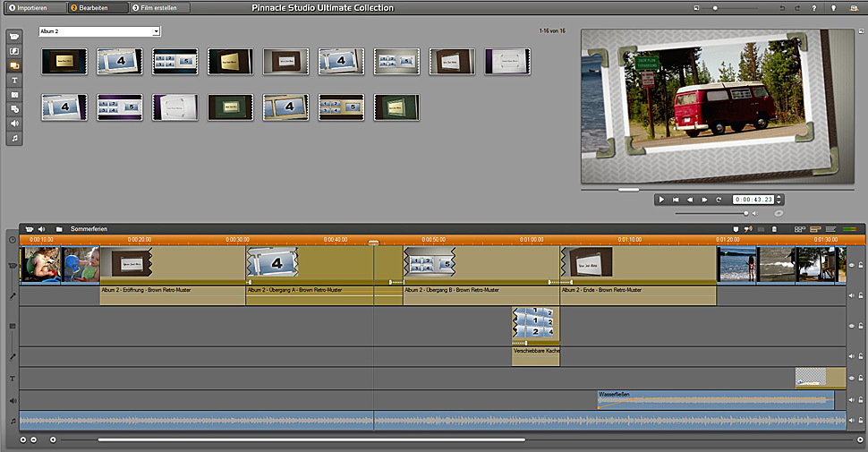Hide the overlay video track eye
Screen dimensions: 868x452
click(852, 326)
